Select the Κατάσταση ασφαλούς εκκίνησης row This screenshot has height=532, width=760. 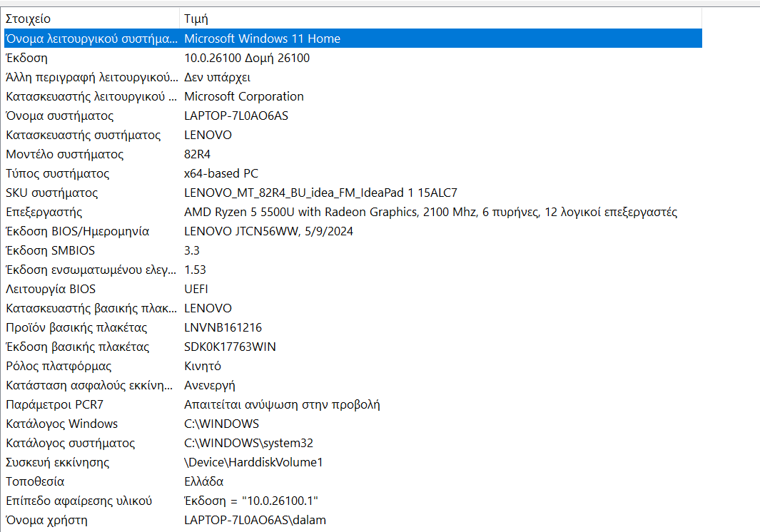353,385
